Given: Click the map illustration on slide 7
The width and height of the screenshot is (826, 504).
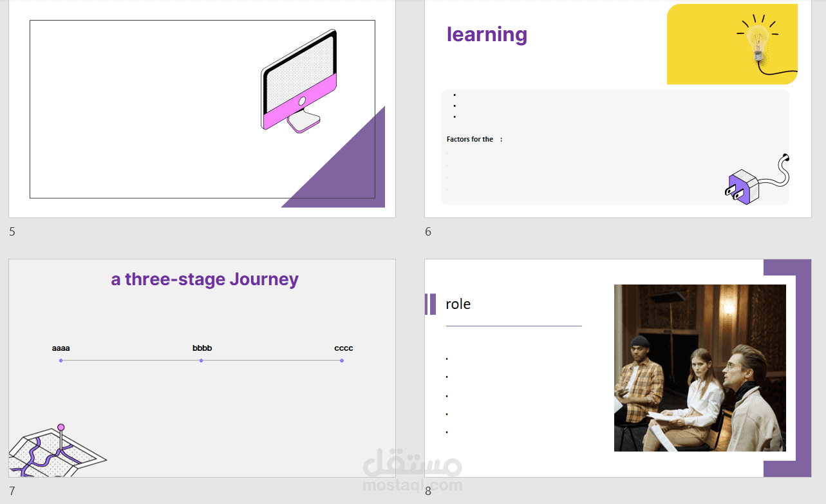Looking at the screenshot, I should 57,451.
